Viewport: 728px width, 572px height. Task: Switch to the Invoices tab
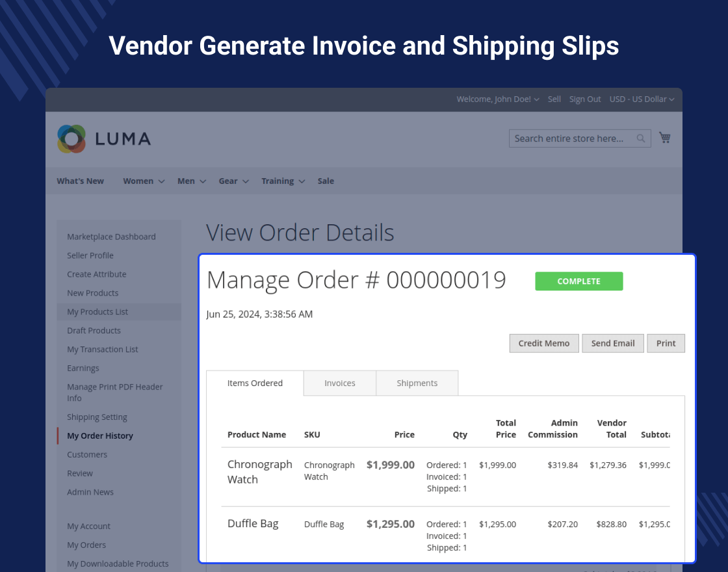[x=340, y=383]
